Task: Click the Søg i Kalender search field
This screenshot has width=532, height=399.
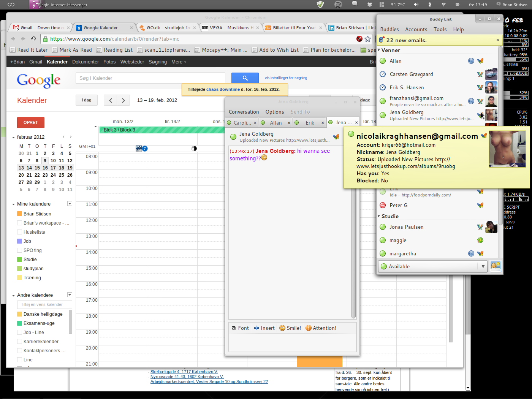Action: coord(150,78)
